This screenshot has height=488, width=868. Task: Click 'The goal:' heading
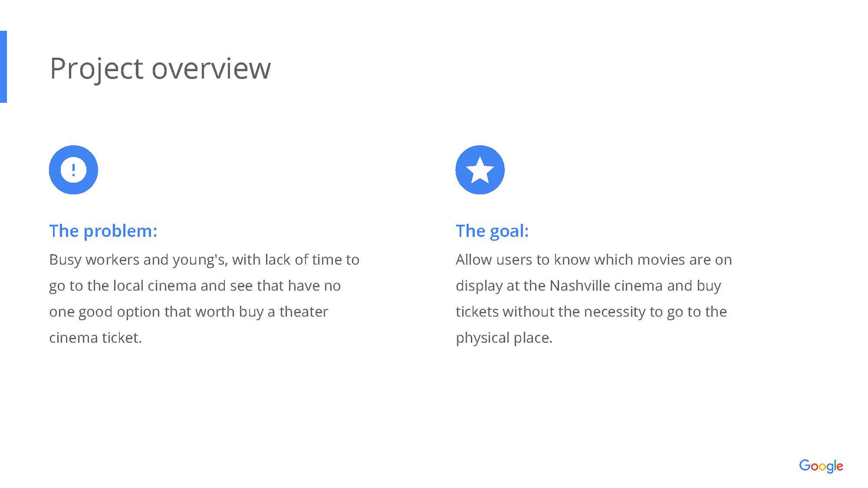tap(492, 231)
